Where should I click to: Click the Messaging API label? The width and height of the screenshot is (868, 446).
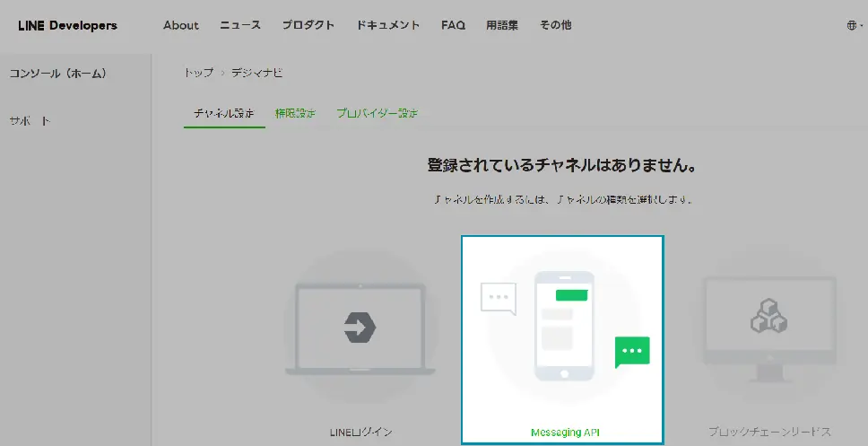click(565, 433)
